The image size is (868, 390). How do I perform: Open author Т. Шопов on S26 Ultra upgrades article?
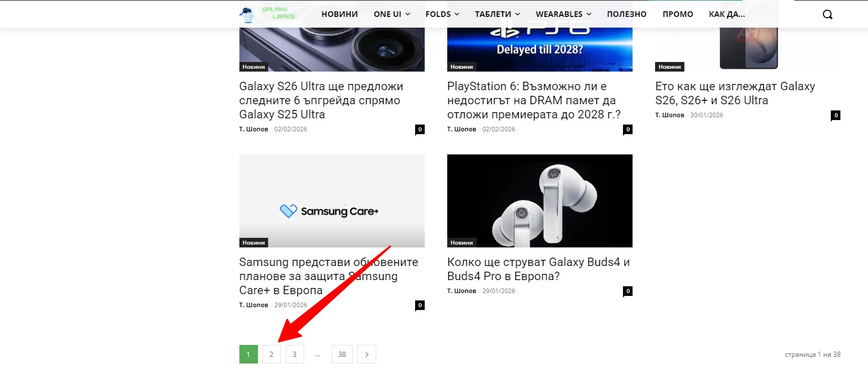(254, 129)
